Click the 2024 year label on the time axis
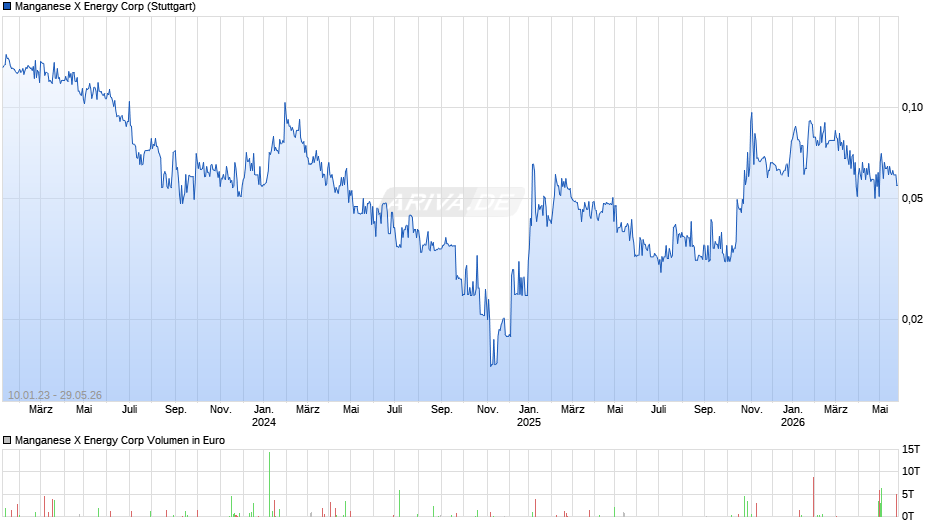 (264, 422)
